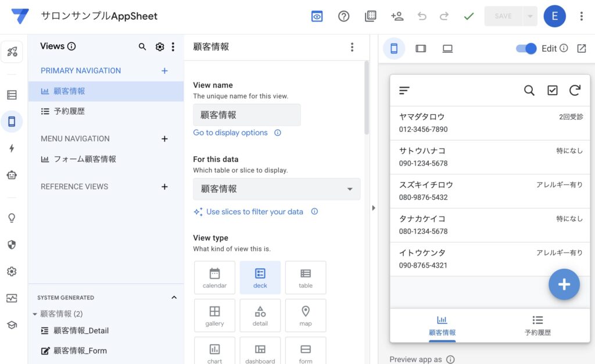This screenshot has width=595, height=364.
Task: Collapse the System Generated section
Action: point(174,298)
